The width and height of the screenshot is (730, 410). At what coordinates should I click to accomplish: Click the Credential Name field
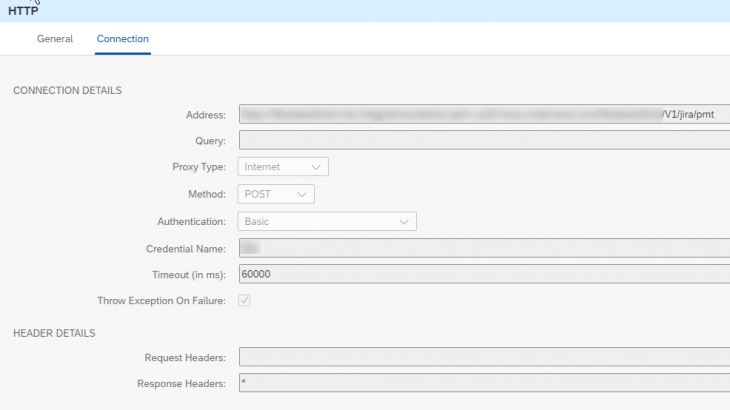[x=484, y=247]
